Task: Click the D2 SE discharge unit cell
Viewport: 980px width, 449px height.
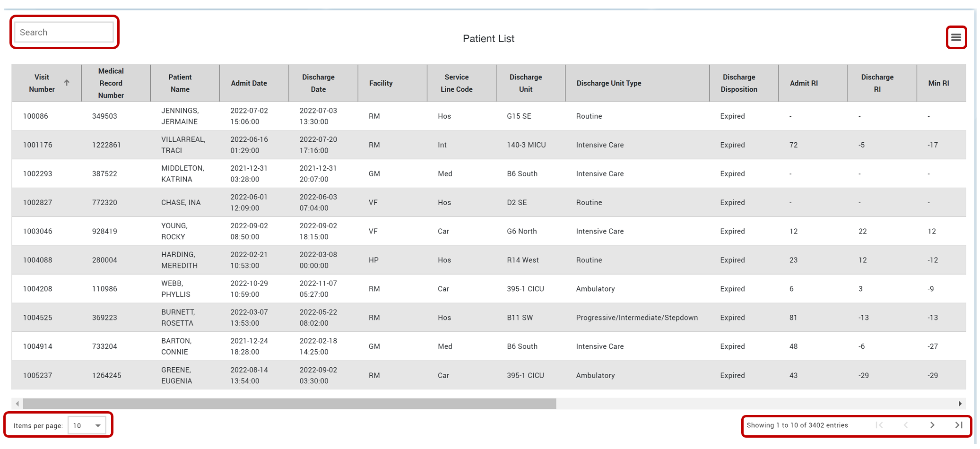Action: pos(517,203)
